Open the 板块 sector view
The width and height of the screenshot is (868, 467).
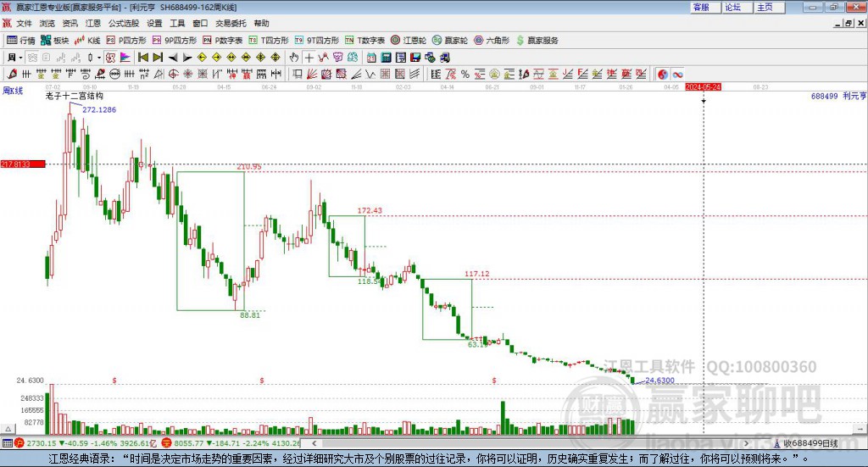pos(54,41)
